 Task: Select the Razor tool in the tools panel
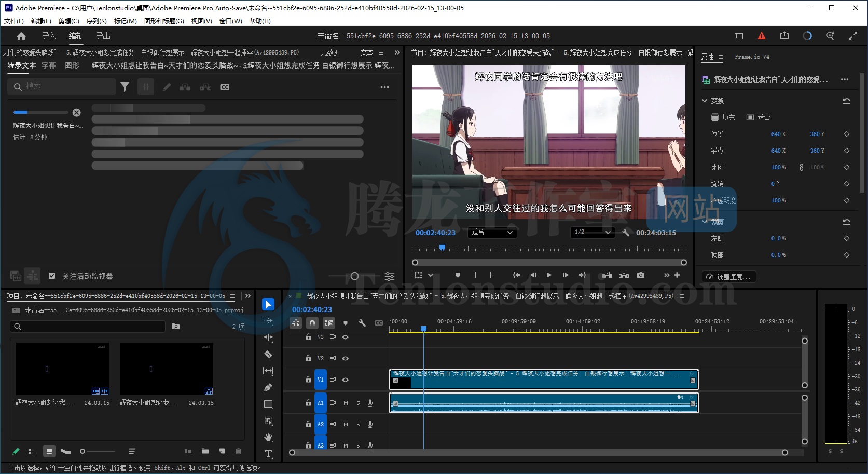pyautogui.click(x=268, y=355)
